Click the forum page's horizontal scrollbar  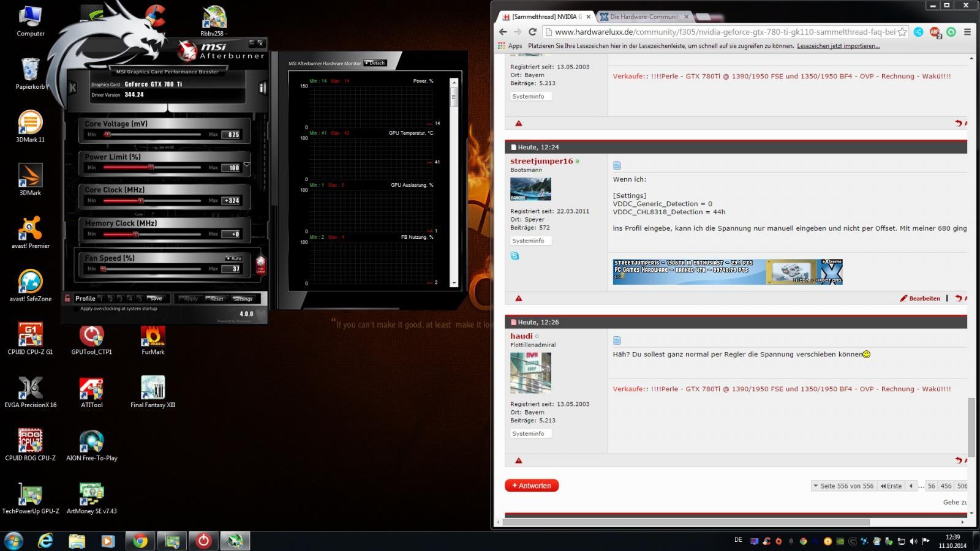coord(686,522)
